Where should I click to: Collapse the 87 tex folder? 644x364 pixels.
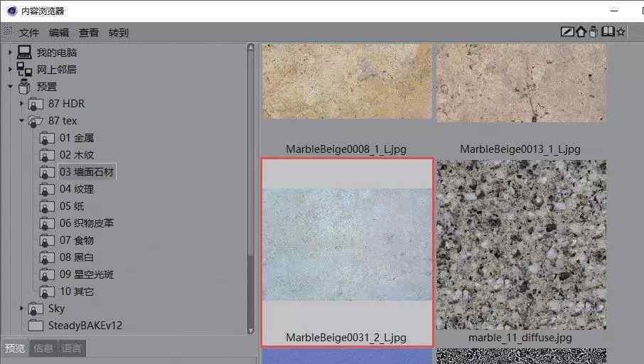pos(21,120)
